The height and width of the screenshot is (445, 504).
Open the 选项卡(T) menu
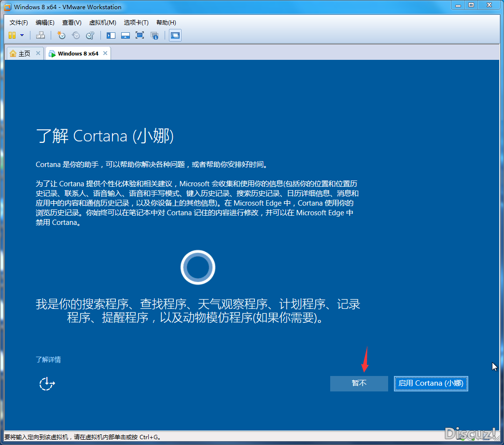tap(136, 23)
